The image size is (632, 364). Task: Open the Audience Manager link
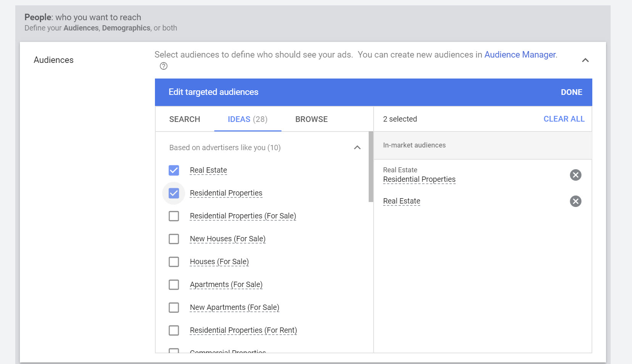click(x=520, y=55)
